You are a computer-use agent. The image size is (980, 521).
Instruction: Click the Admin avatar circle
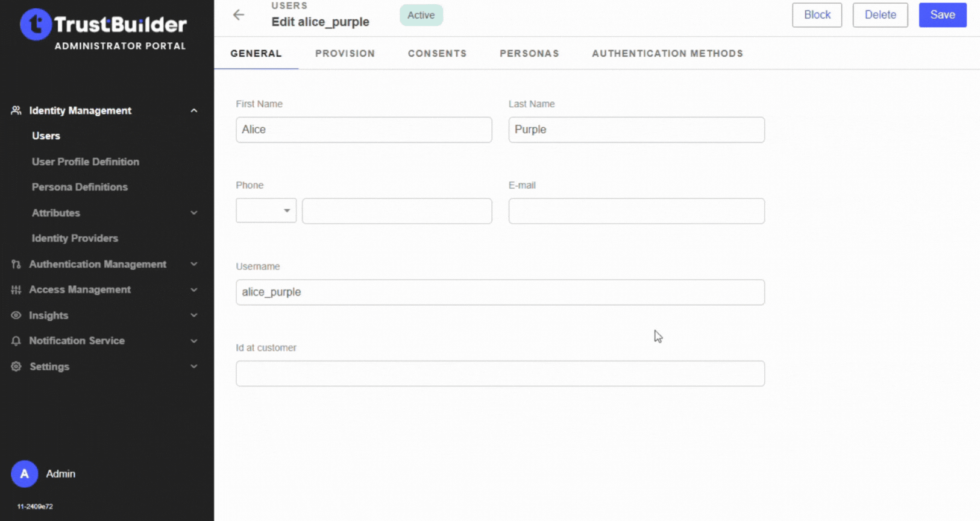click(x=24, y=474)
